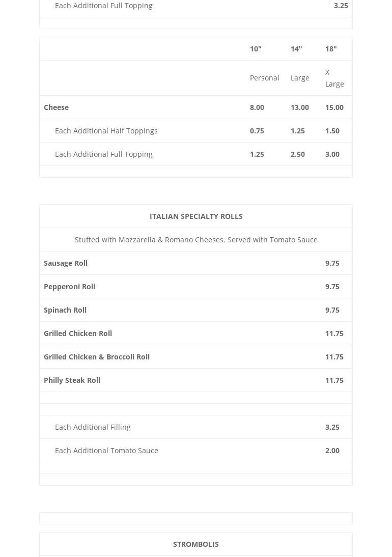Click the 10" size column header

pos(256,48)
